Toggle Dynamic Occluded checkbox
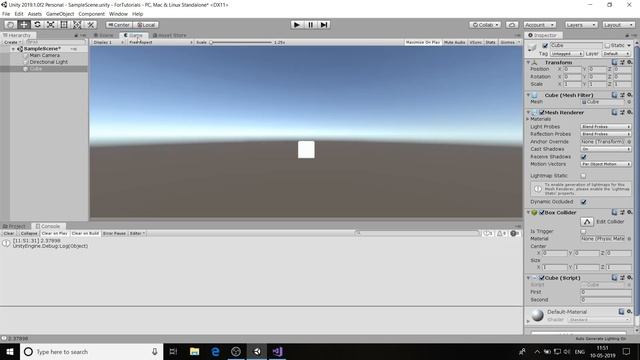Viewport: 640px width, 360px height. (583, 202)
